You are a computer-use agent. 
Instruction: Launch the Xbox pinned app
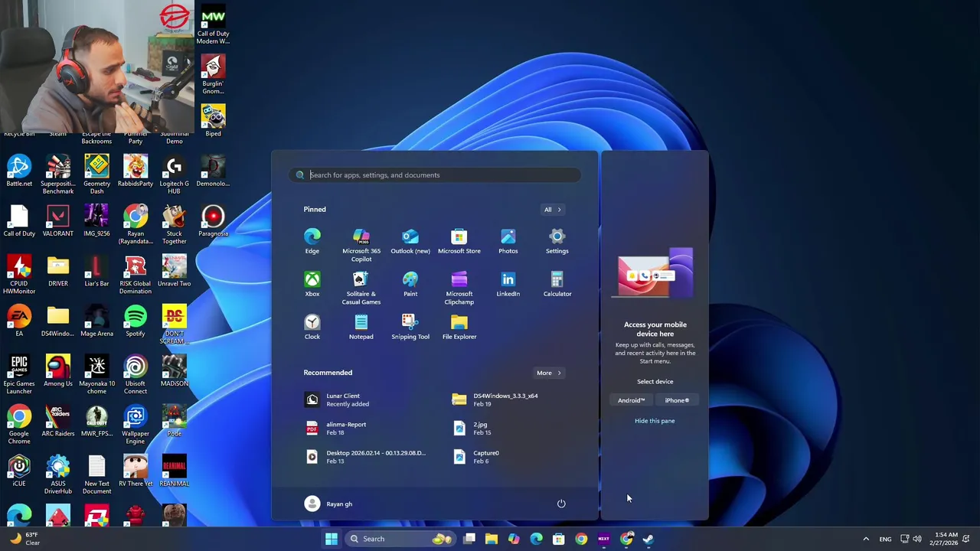pyautogui.click(x=312, y=285)
